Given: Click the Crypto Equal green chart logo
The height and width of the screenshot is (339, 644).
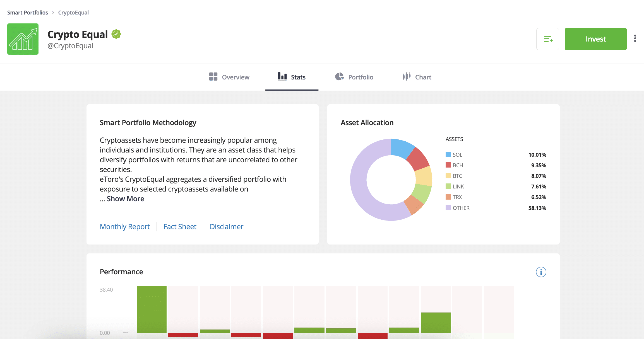Looking at the screenshot, I should point(23,39).
